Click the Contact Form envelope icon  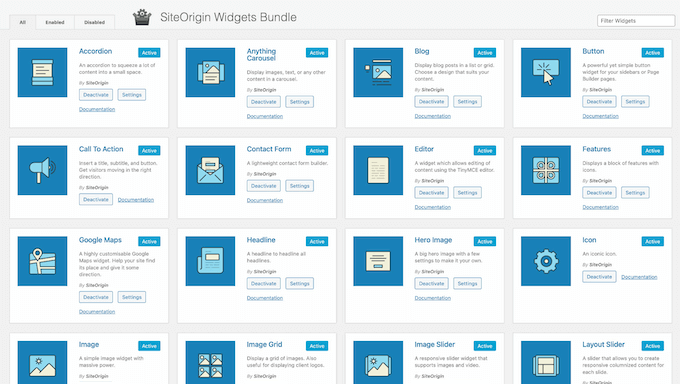[x=210, y=170]
